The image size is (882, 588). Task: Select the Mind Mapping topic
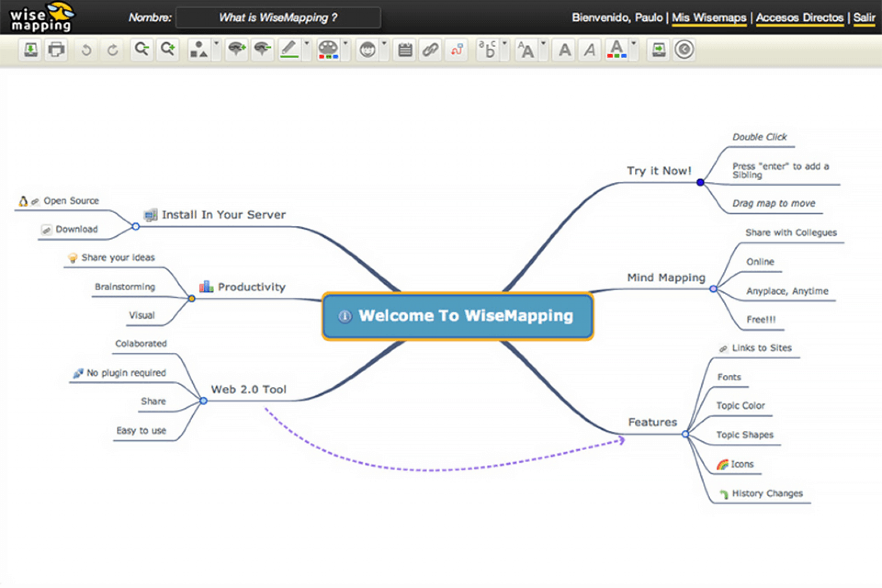(x=666, y=277)
